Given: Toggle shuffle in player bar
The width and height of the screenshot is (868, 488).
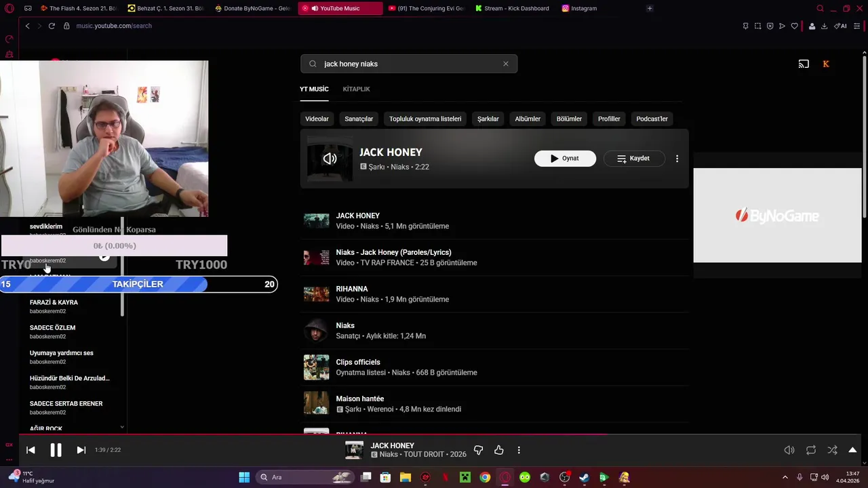Looking at the screenshot, I should [832, 450].
